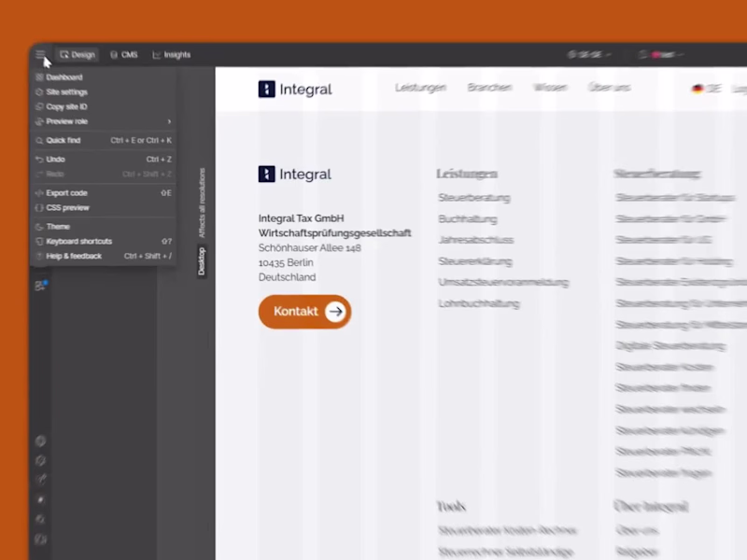Switch to the Design tab

click(x=78, y=55)
